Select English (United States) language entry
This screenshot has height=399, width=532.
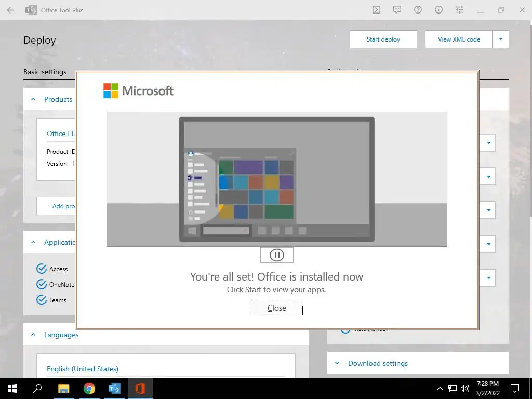click(83, 369)
